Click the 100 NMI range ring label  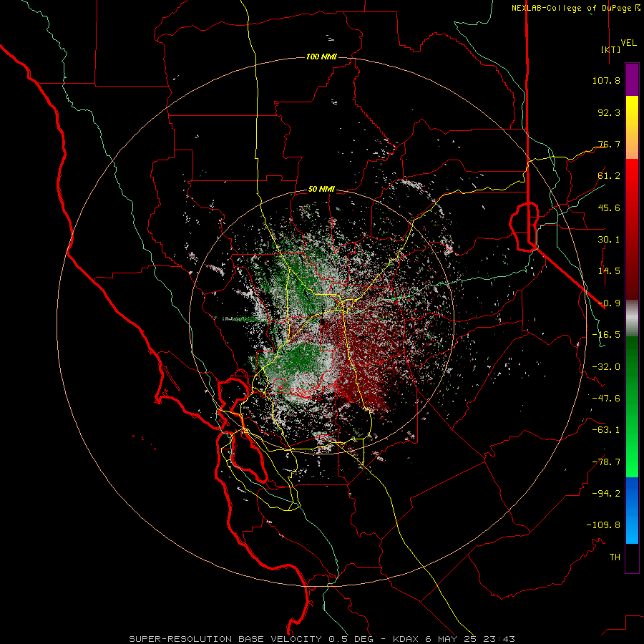tap(321, 57)
